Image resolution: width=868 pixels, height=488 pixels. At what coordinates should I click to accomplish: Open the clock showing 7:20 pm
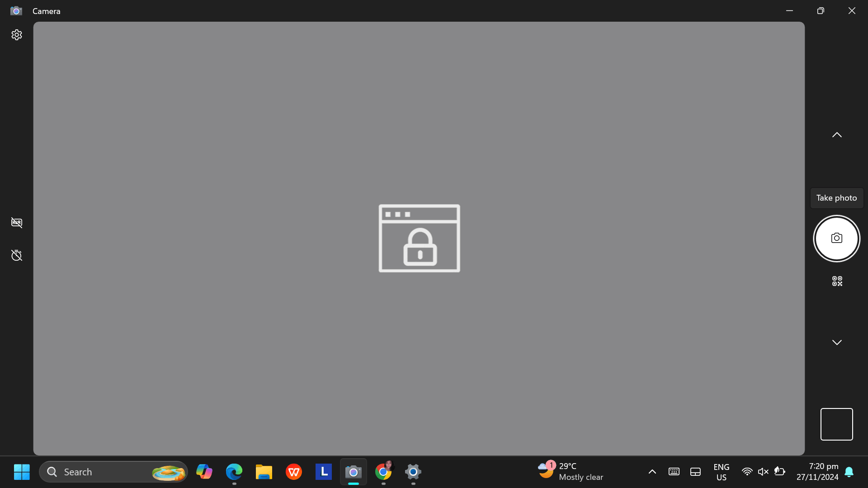pyautogui.click(x=817, y=472)
